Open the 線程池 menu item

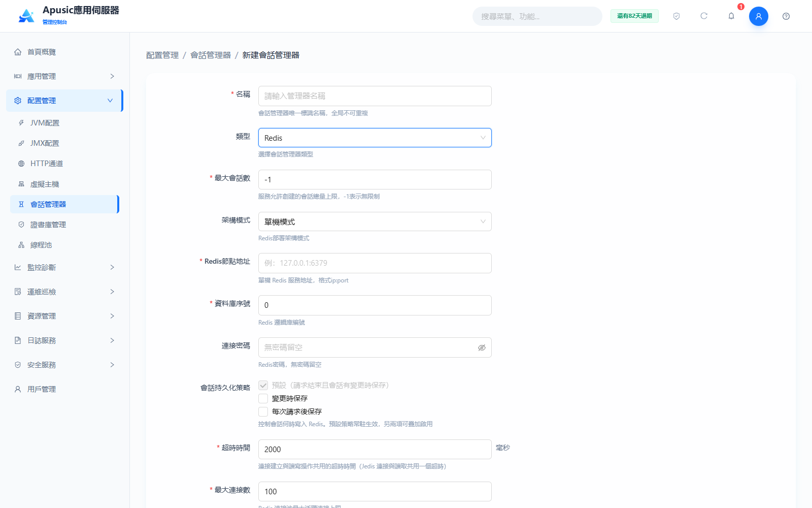pyautogui.click(x=64, y=245)
